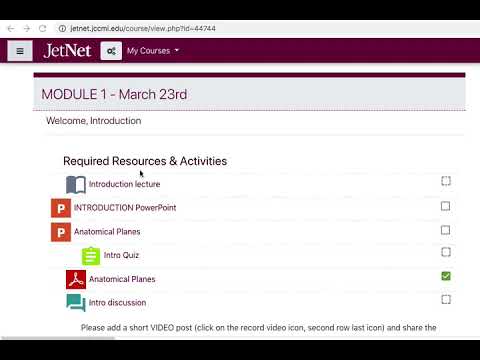Open the Introduction lecture link

124,184
